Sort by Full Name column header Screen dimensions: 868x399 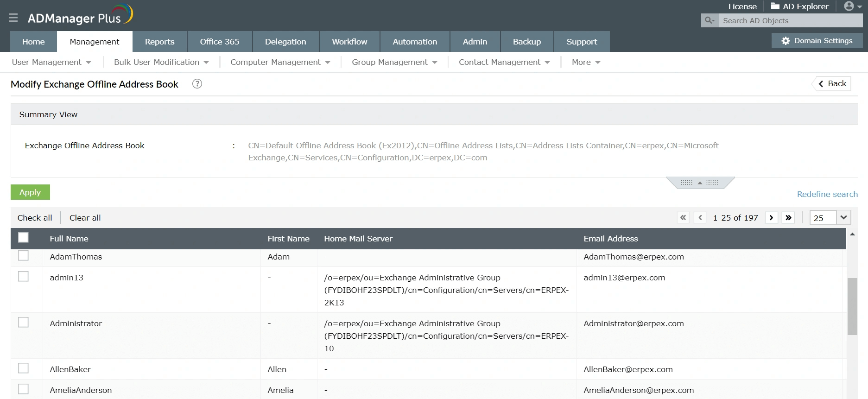tap(69, 239)
